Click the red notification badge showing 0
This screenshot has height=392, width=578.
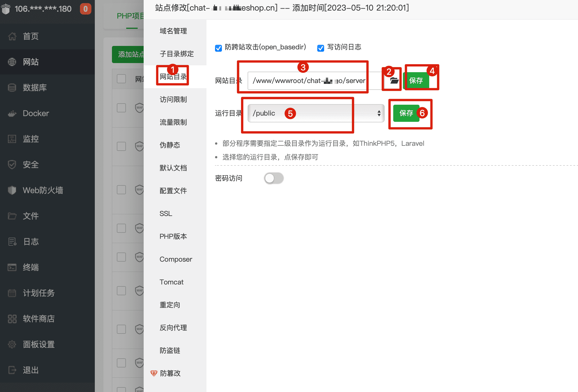[85, 9]
